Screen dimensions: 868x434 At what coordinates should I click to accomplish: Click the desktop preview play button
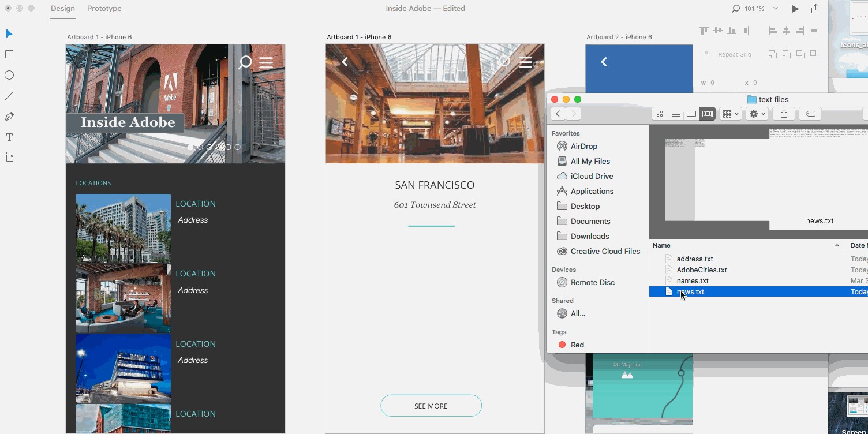tap(795, 9)
